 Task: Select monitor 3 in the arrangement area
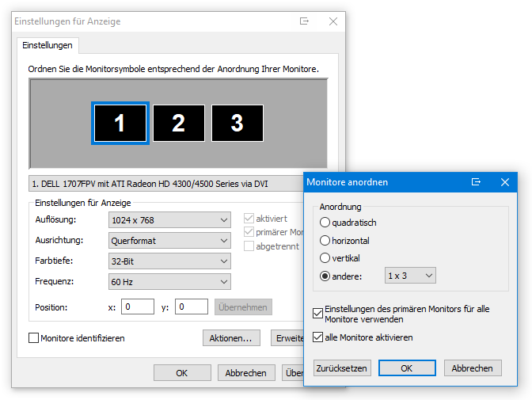(x=237, y=123)
